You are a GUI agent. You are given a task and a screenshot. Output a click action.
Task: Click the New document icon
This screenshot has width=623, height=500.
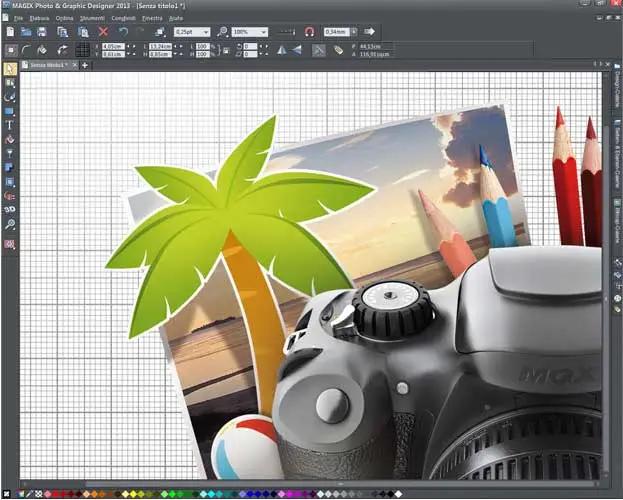coord(10,32)
